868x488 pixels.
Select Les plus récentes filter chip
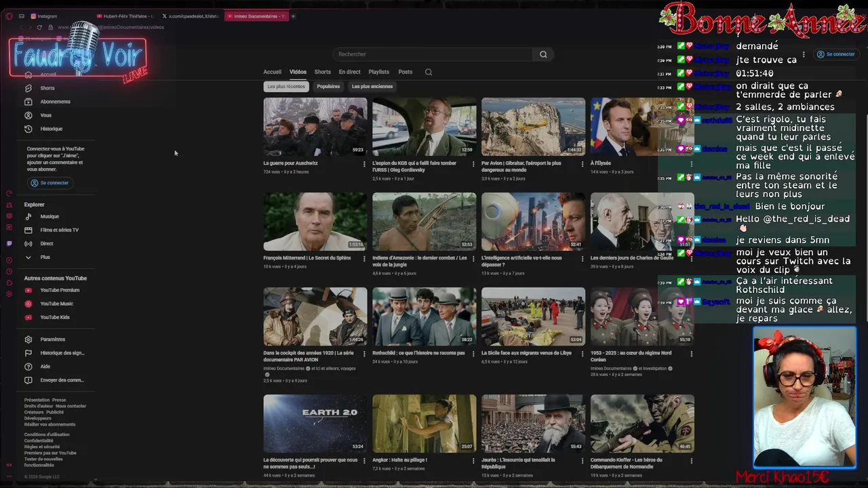point(286,87)
